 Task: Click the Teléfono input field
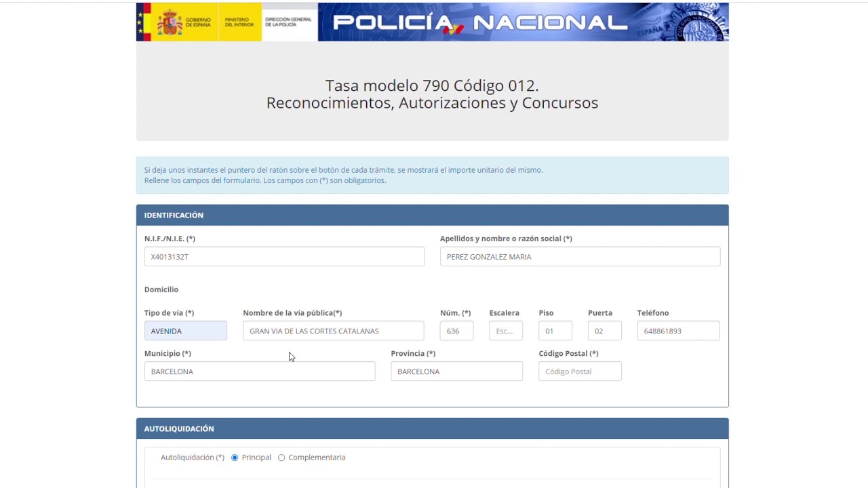pyautogui.click(x=679, y=331)
